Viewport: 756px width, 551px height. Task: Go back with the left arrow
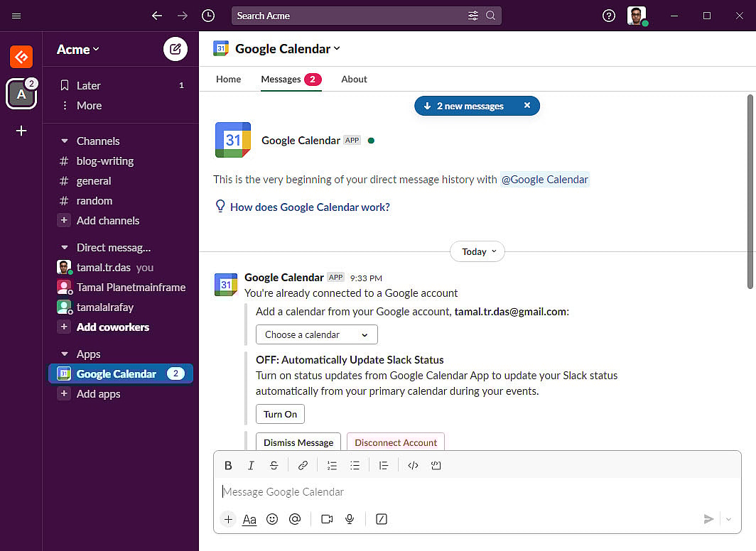(157, 16)
